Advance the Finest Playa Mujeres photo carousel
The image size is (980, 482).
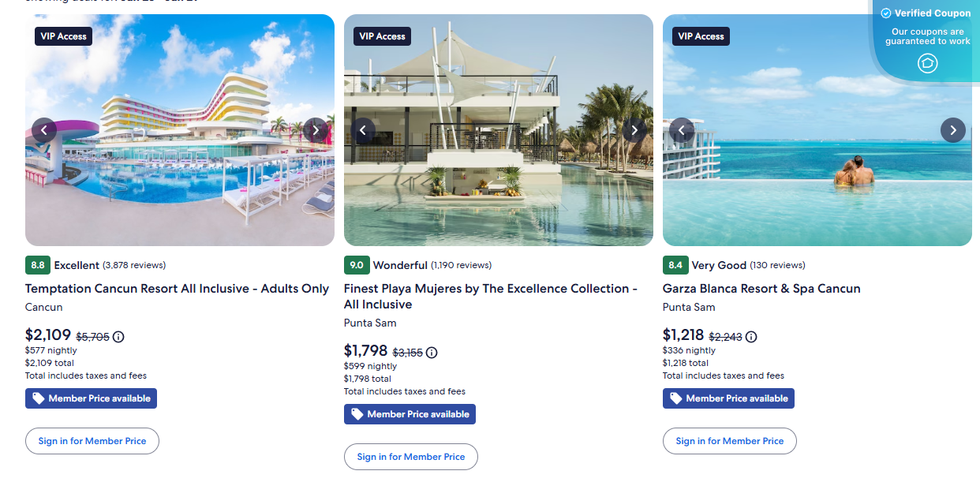[x=634, y=129]
